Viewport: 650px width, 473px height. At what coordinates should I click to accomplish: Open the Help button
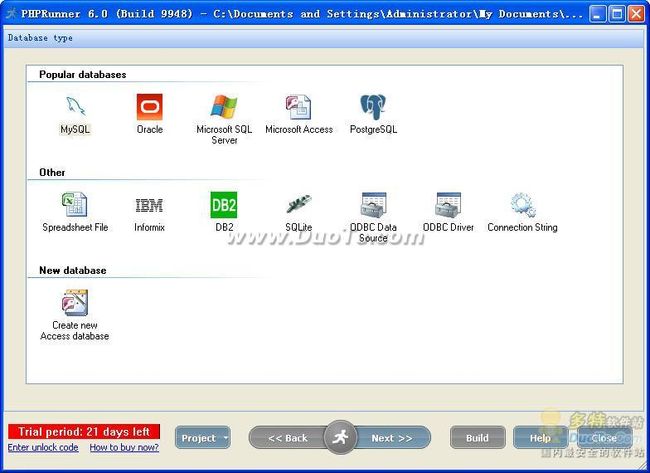pos(541,438)
